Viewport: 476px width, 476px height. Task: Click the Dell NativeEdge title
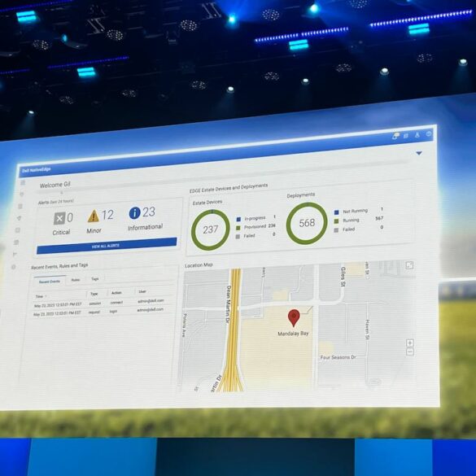pyautogui.click(x=37, y=170)
